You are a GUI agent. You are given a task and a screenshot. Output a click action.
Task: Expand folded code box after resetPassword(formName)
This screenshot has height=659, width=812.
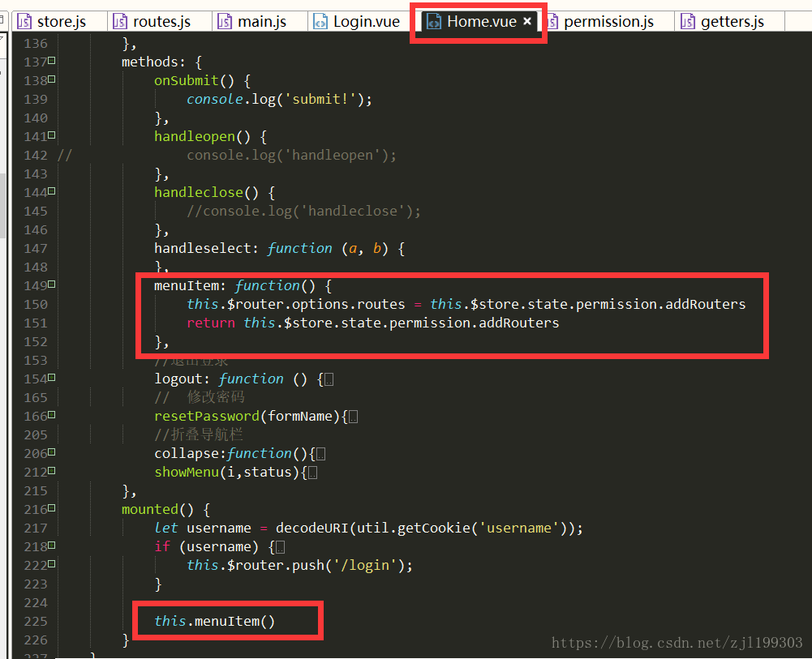click(353, 417)
